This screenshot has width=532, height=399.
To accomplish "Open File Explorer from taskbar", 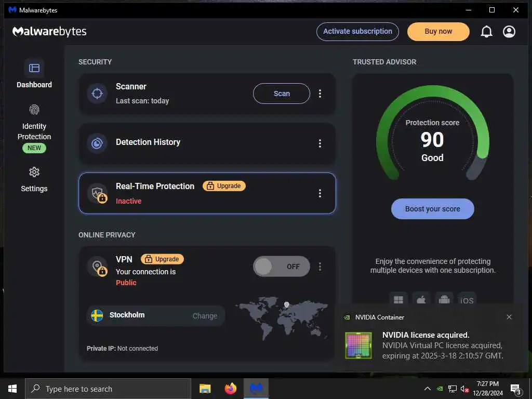I will 205,389.
